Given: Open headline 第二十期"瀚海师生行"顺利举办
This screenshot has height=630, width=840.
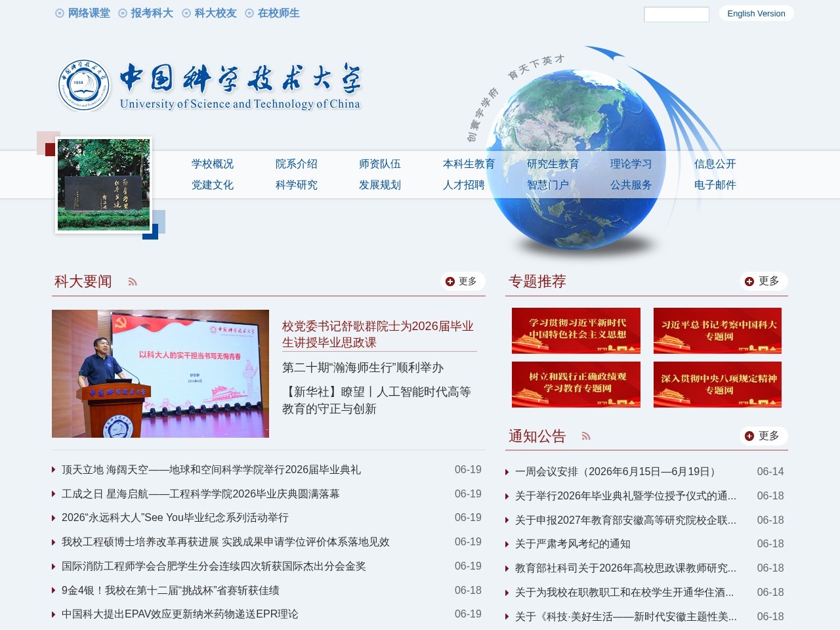Looking at the screenshot, I should (363, 367).
